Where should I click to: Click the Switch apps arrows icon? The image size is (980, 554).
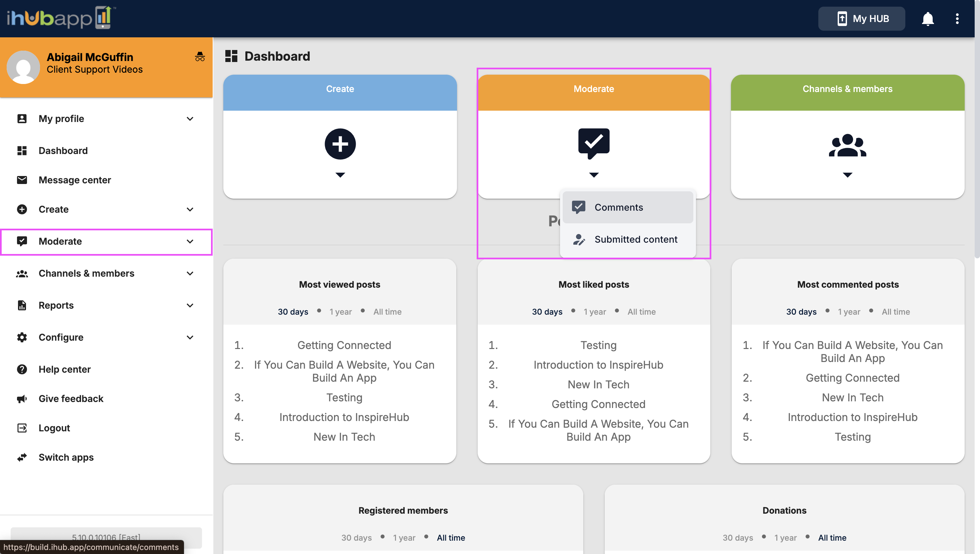pos(22,457)
